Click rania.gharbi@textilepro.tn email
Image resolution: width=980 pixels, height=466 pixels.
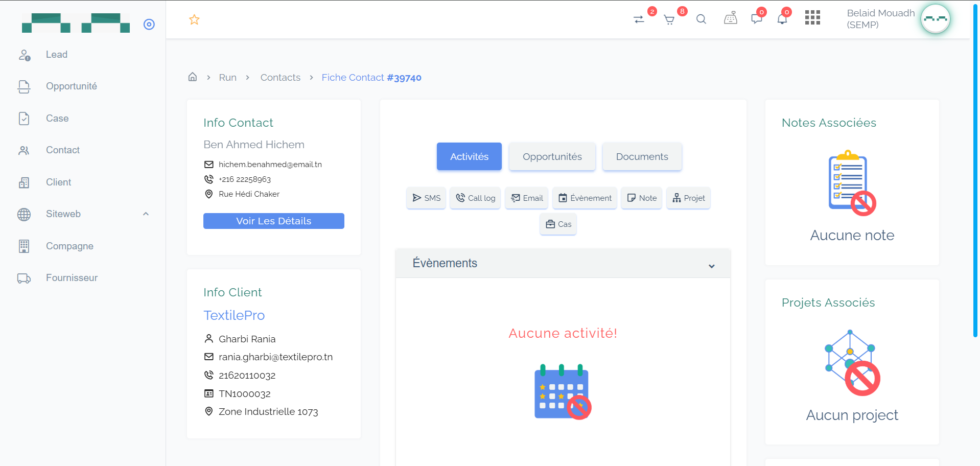click(275, 357)
